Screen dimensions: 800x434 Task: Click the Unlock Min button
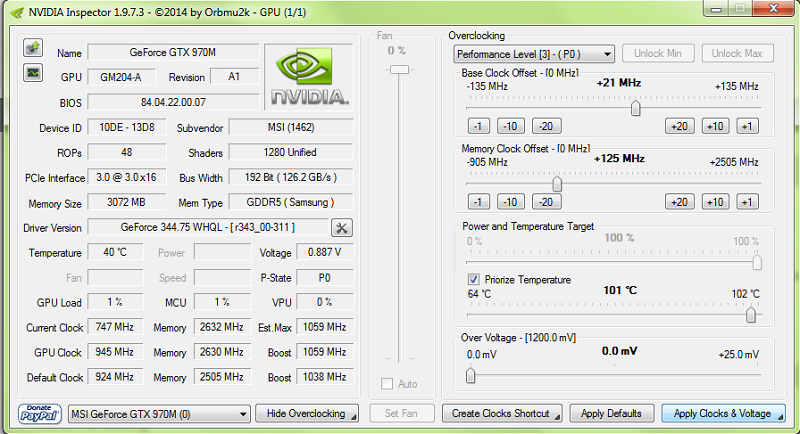[x=658, y=54]
